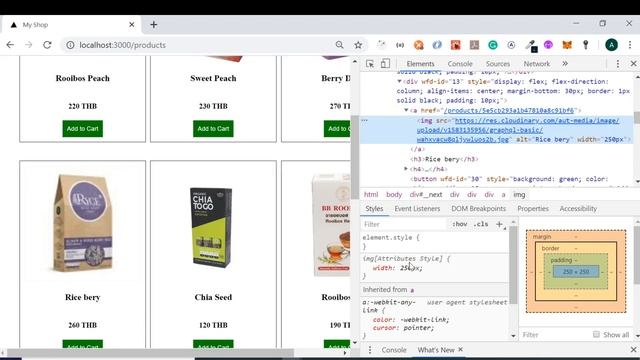
Task: Add Sweet Peach to cart
Action: coord(213,129)
